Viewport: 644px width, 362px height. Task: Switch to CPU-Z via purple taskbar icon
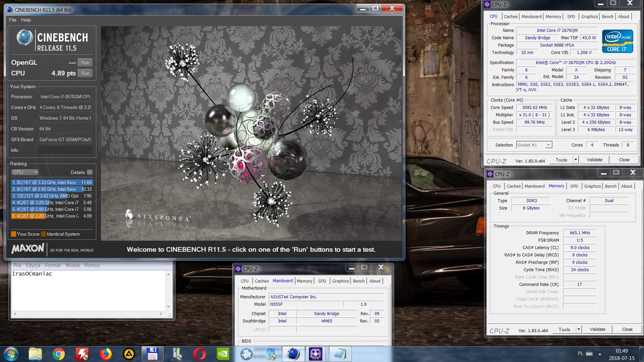tap(315, 354)
